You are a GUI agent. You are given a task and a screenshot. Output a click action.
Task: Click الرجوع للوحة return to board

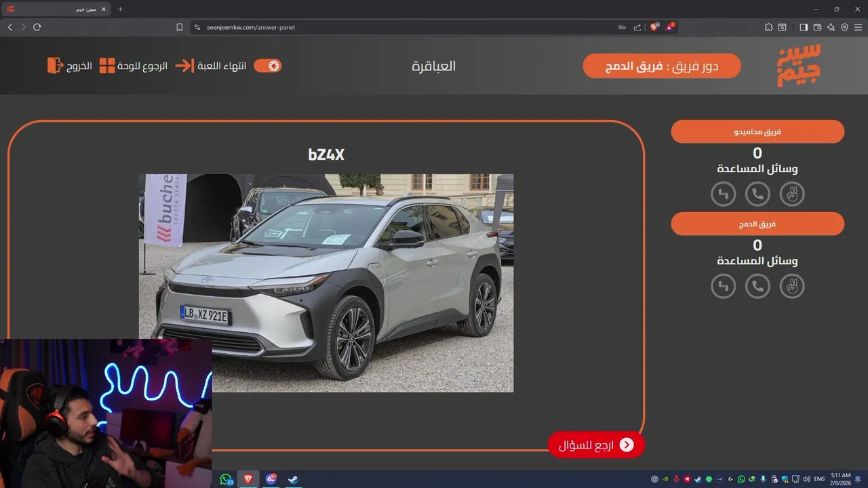(x=134, y=66)
